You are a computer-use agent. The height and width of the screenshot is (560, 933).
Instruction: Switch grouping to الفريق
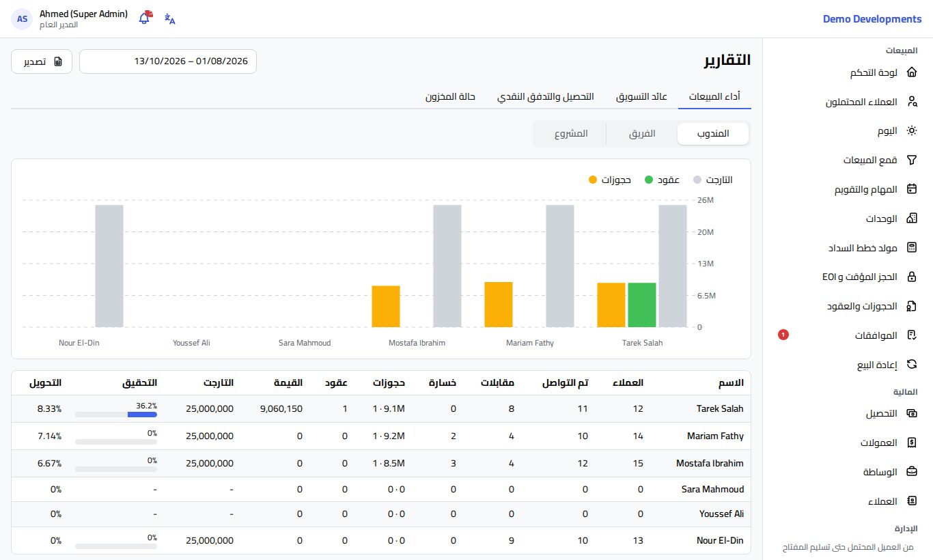[642, 134]
